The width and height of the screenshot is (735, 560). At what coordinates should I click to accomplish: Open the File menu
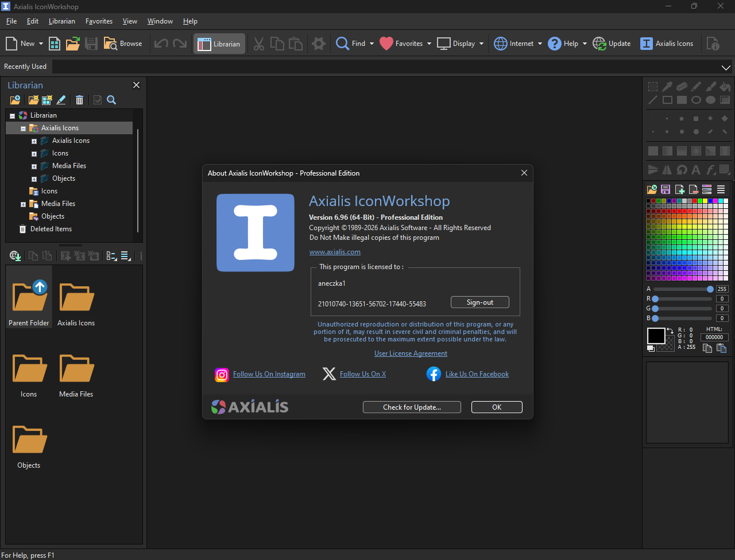(11, 21)
